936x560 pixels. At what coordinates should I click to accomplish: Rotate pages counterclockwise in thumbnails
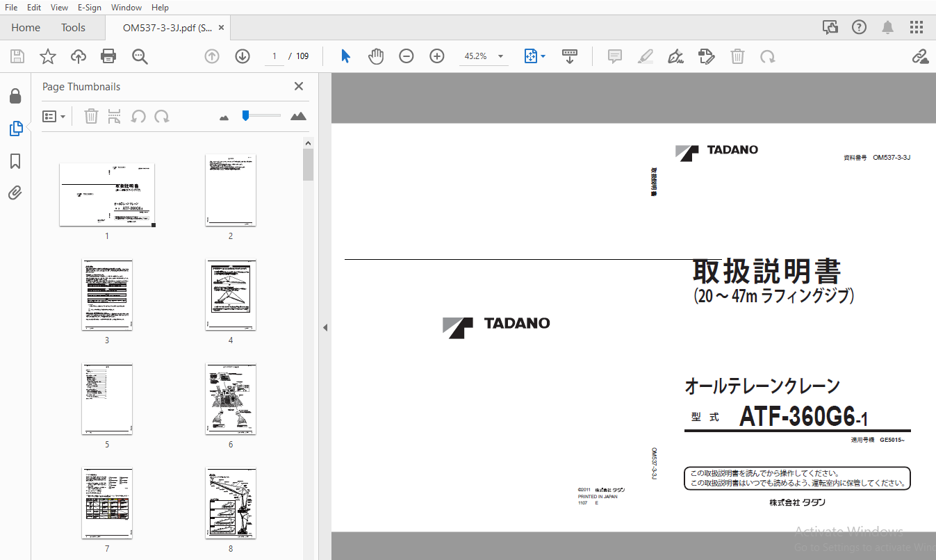[138, 116]
